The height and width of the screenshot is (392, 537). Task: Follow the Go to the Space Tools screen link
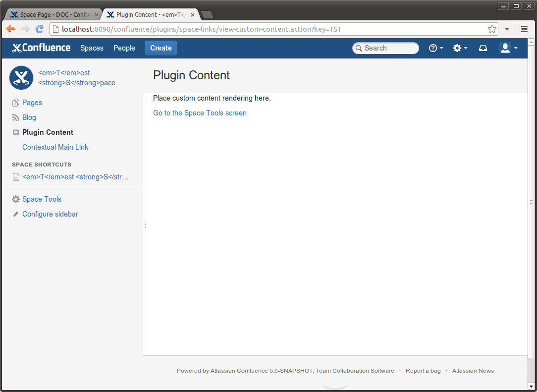point(200,113)
